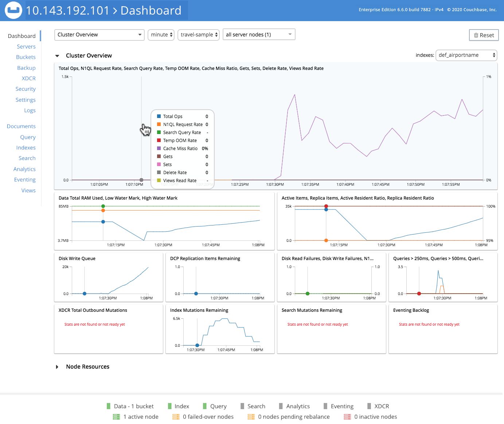504x424 pixels.
Task: Open the def_airportname indexes dropdown
Action: click(466, 55)
